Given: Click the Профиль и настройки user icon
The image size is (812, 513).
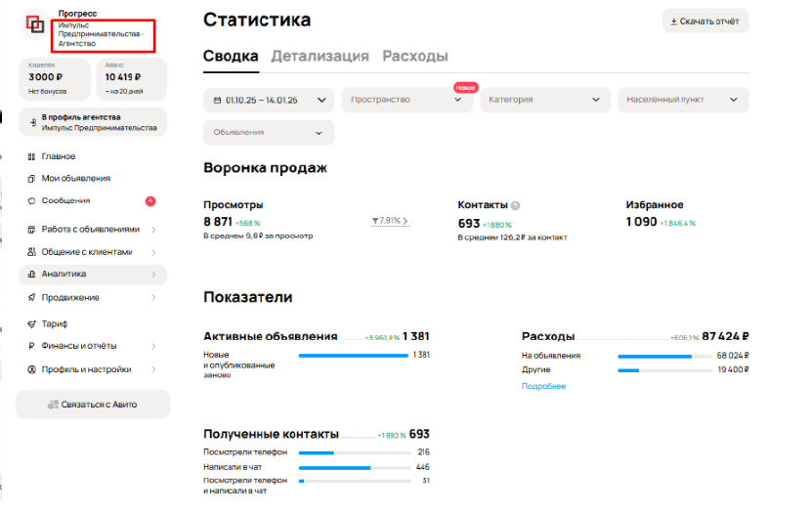Looking at the screenshot, I should tap(31, 370).
